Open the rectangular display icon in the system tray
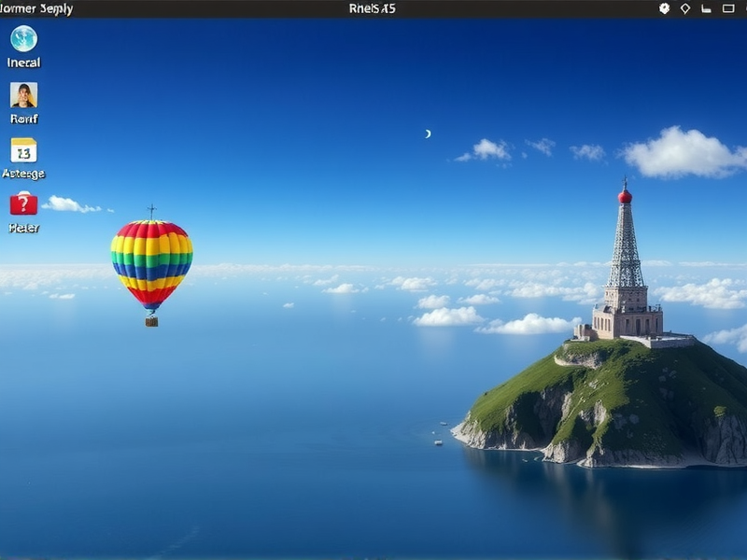This screenshot has width=747, height=560. (727, 7)
